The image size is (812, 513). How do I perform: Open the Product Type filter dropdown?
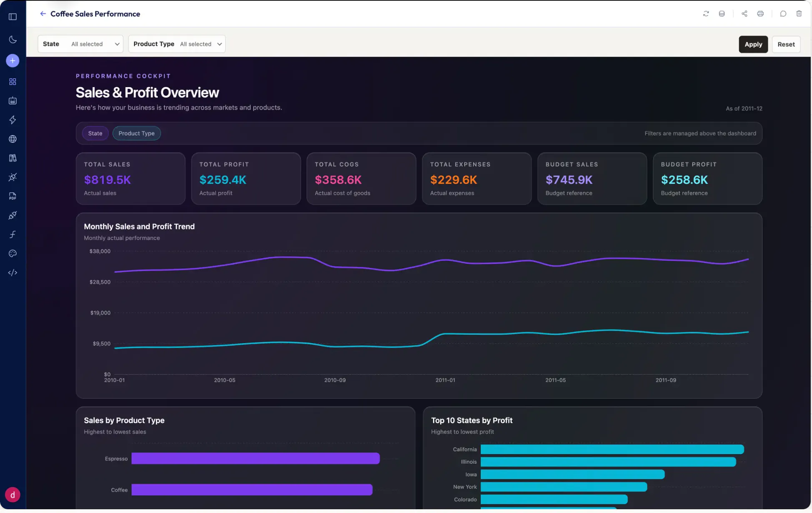pyautogui.click(x=177, y=44)
